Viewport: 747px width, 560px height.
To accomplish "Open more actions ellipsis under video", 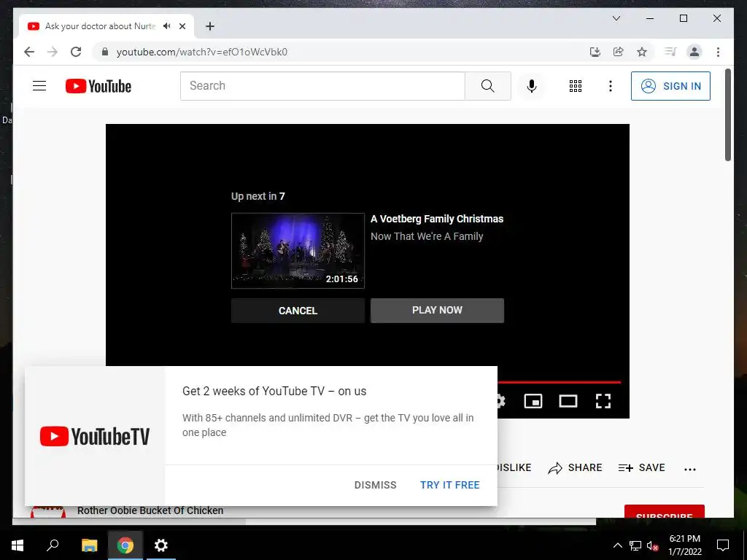I will (690, 469).
